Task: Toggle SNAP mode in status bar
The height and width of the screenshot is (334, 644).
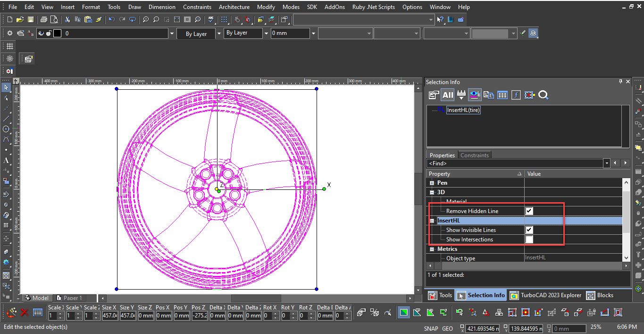Action: pos(431,328)
